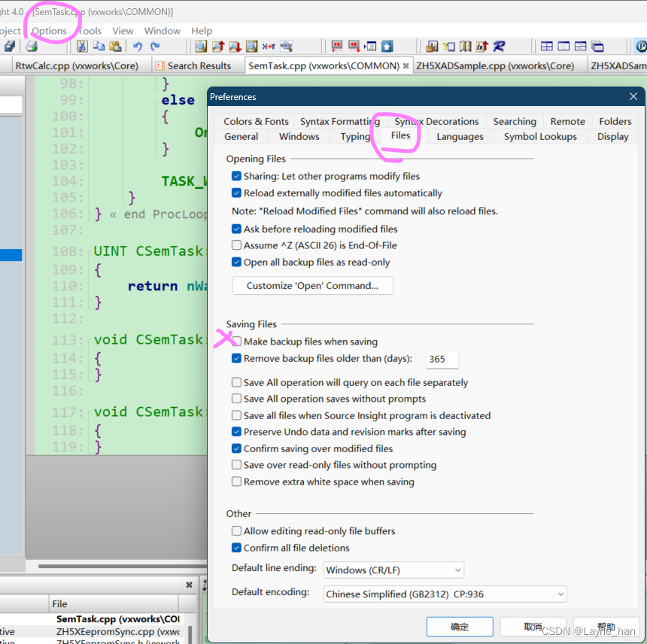
Task: Click the Print toolbar icon
Action: pyautogui.click(x=31, y=47)
